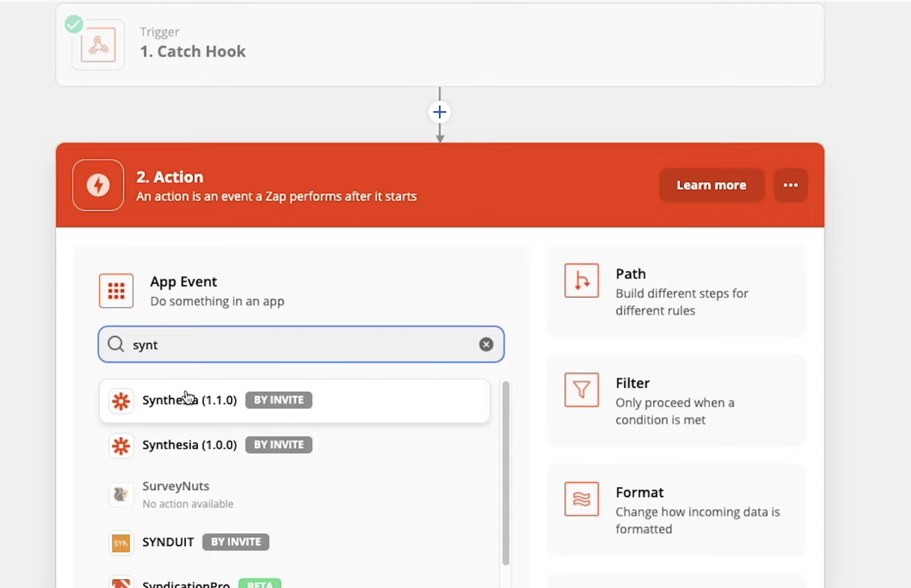Select Synthesia (1.0.0) app
911x588 pixels.
click(294, 445)
